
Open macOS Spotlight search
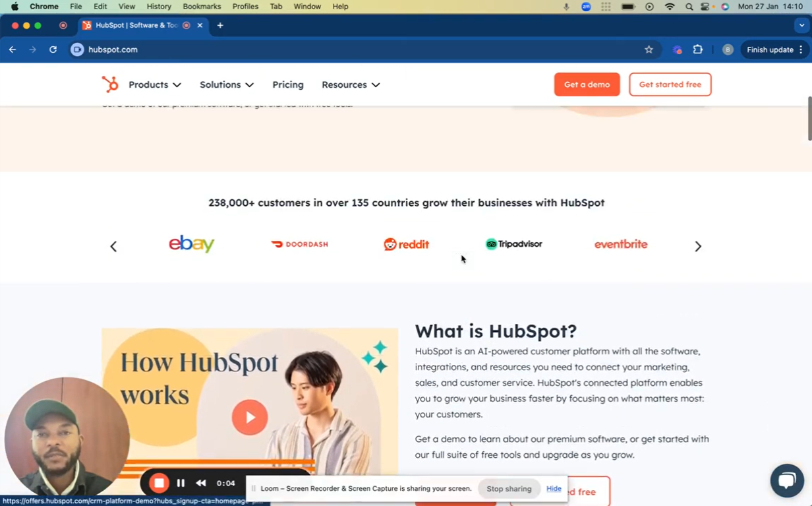click(x=689, y=7)
